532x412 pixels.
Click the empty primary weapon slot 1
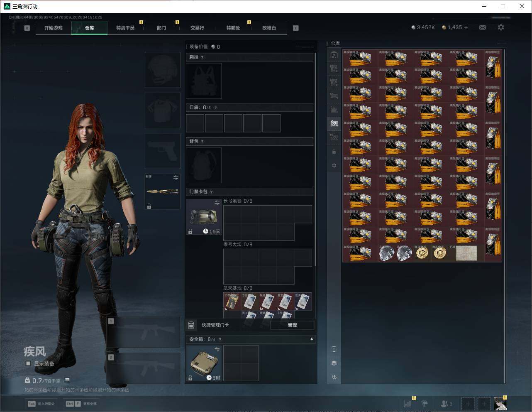pyautogui.click(x=144, y=332)
